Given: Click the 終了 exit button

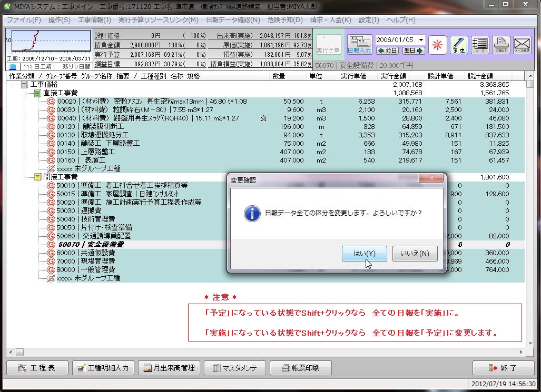Looking at the screenshot, I should [503, 368].
